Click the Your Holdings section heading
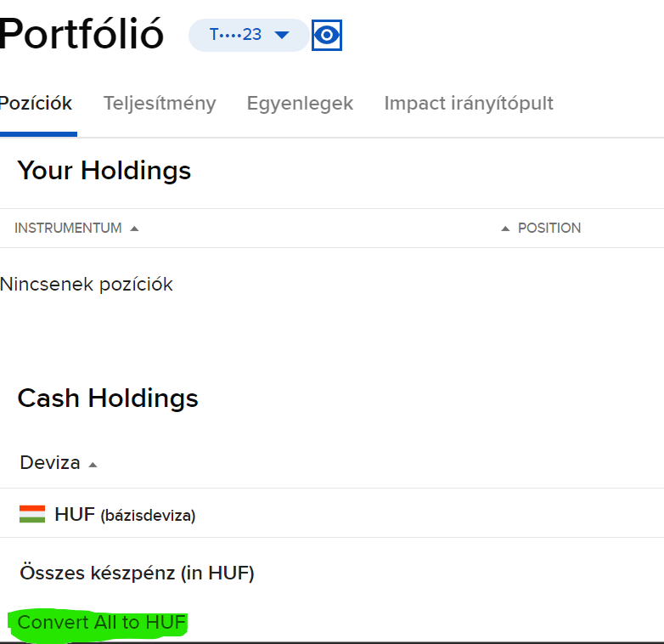664x644 pixels. (104, 171)
